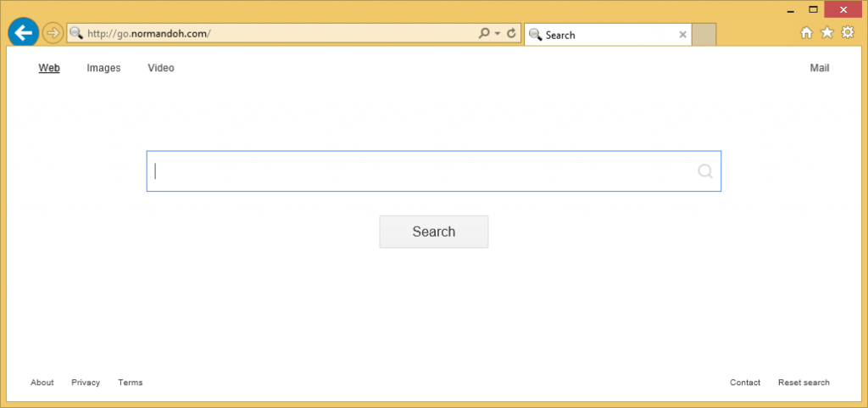Select the Web search category

49,68
